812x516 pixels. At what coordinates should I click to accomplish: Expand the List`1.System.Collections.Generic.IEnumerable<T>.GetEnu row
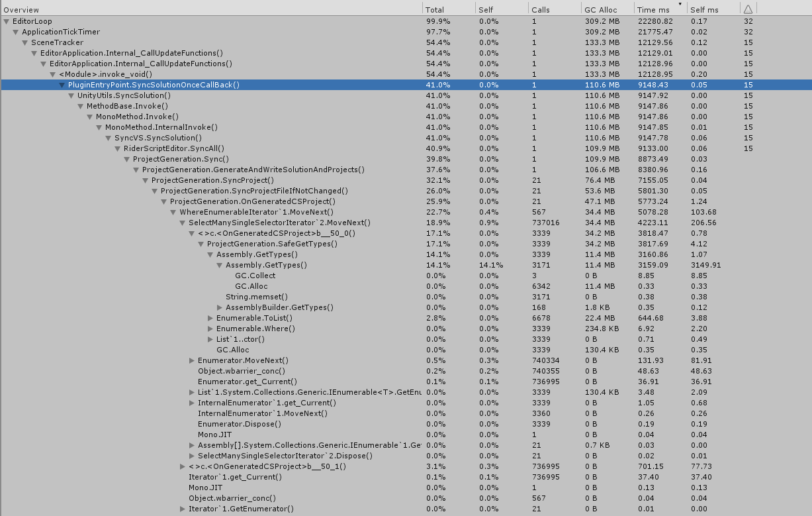coord(192,392)
